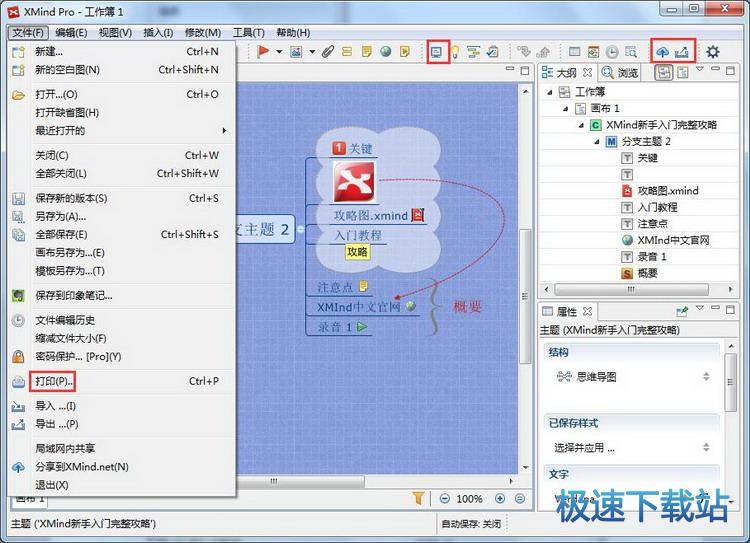Expand the 最近打开的 submenu
750x543 pixels.
click(x=121, y=131)
